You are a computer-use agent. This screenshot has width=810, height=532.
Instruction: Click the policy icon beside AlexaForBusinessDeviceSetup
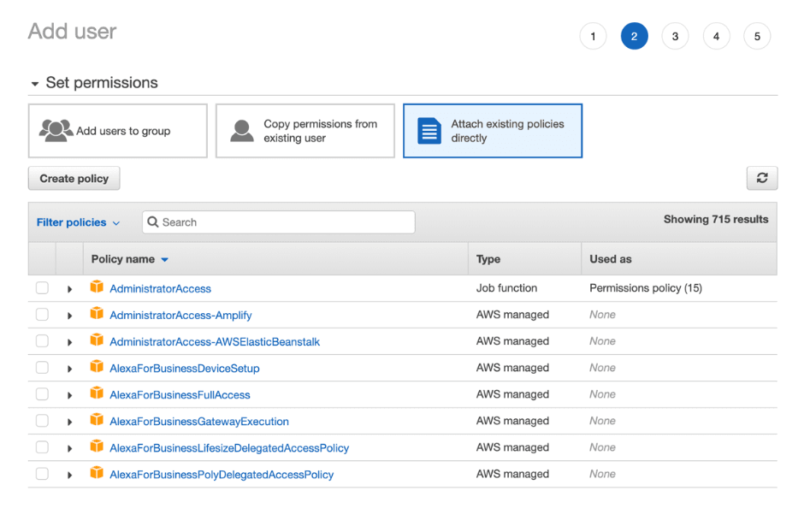97,366
